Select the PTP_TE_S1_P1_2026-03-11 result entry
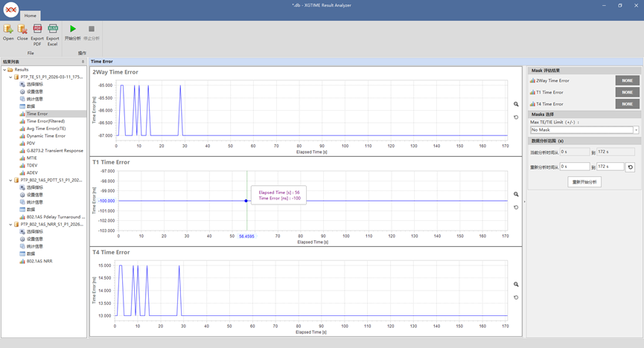The image size is (644, 348). coord(51,77)
